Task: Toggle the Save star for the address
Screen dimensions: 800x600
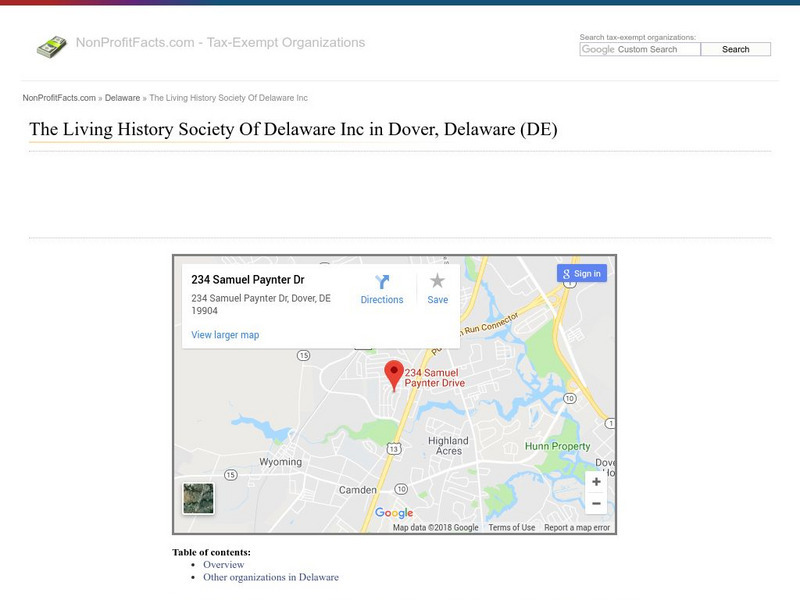Action: [x=437, y=285]
